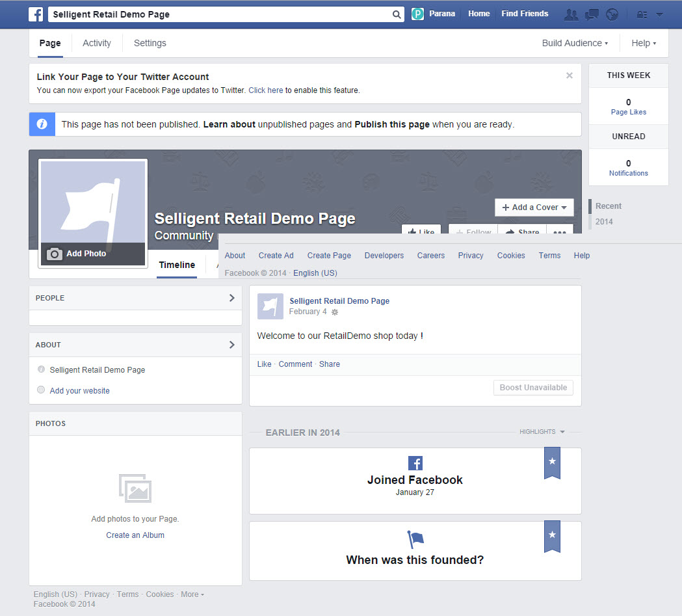This screenshot has height=616, width=682.
Task: Open the Highlights filter dropdown
Action: (x=542, y=432)
